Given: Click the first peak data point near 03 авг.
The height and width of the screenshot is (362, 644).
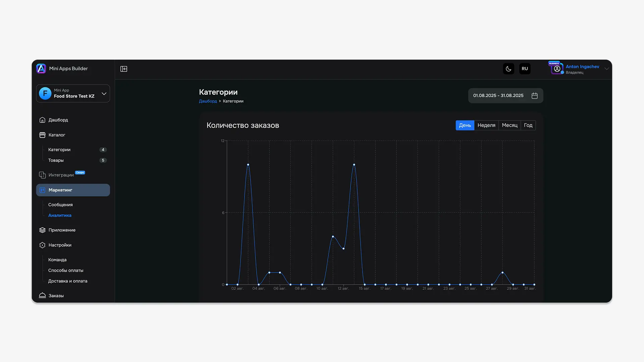Looking at the screenshot, I should tap(248, 165).
